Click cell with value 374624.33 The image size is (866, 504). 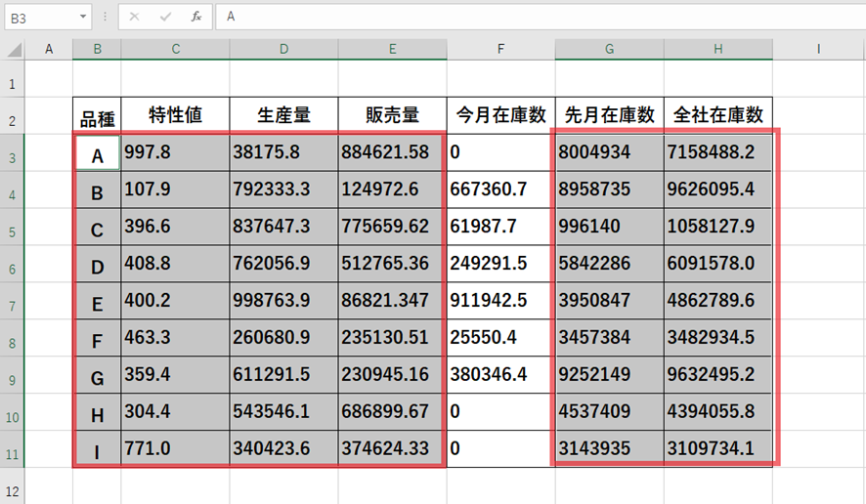click(392, 448)
